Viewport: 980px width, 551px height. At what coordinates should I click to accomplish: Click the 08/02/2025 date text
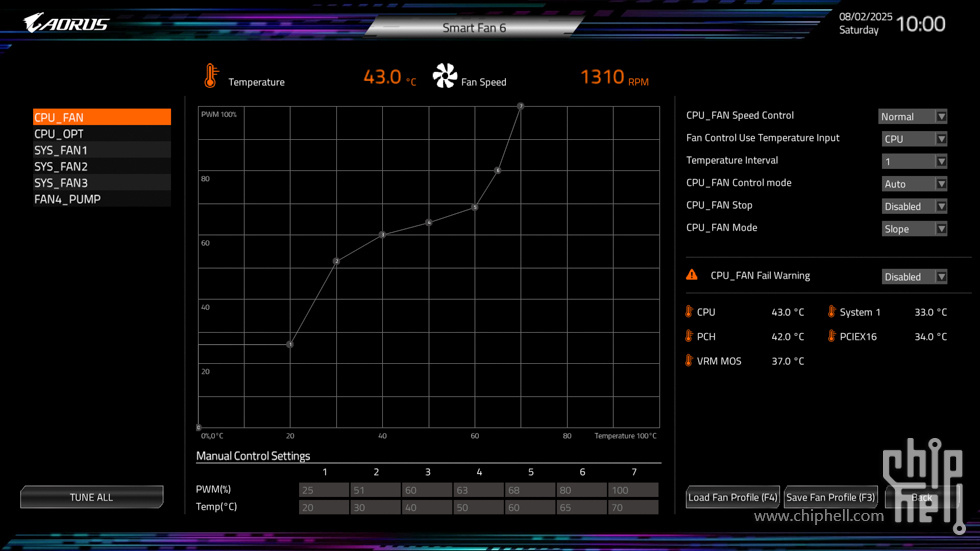point(866,17)
